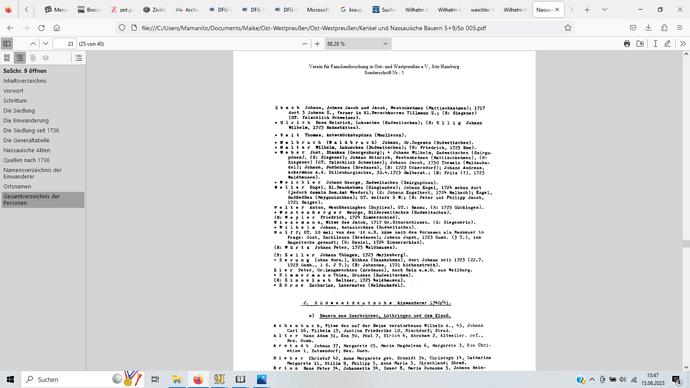Select Gesamtverzeichnis der Personen outline entry

pos(43,200)
